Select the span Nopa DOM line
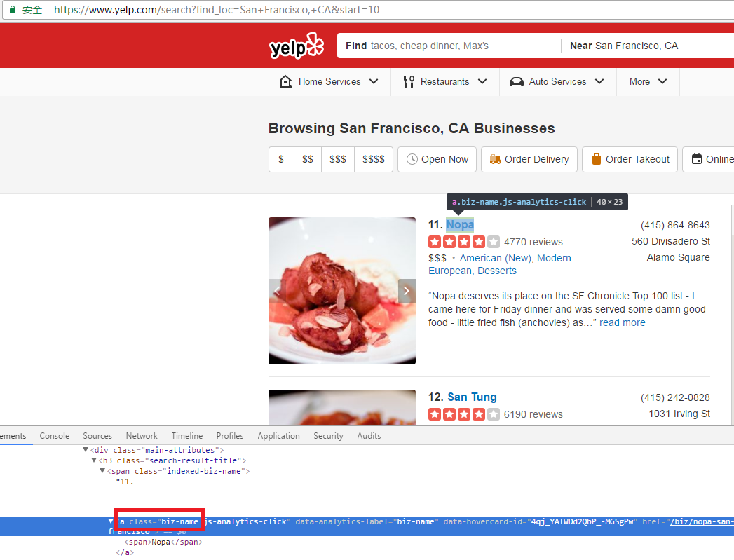 [163, 542]
